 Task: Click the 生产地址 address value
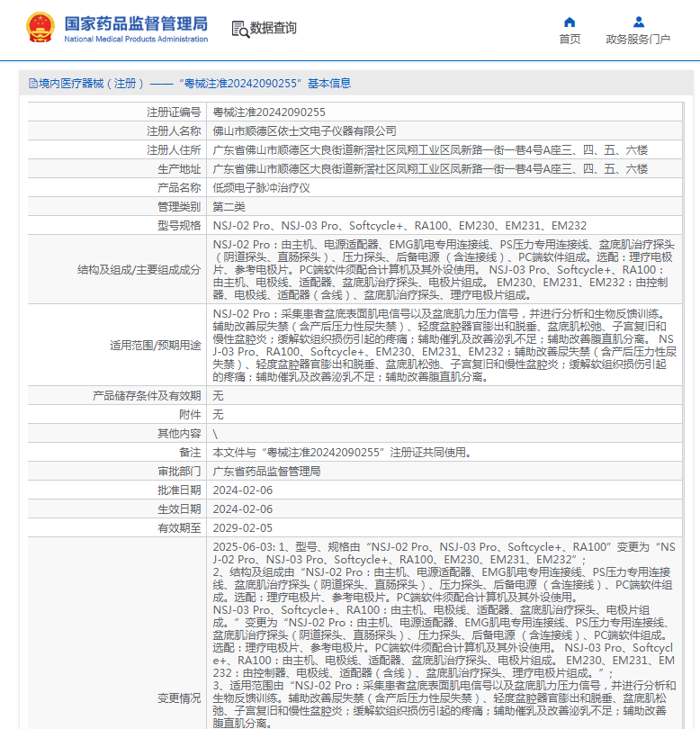(430, 169)
